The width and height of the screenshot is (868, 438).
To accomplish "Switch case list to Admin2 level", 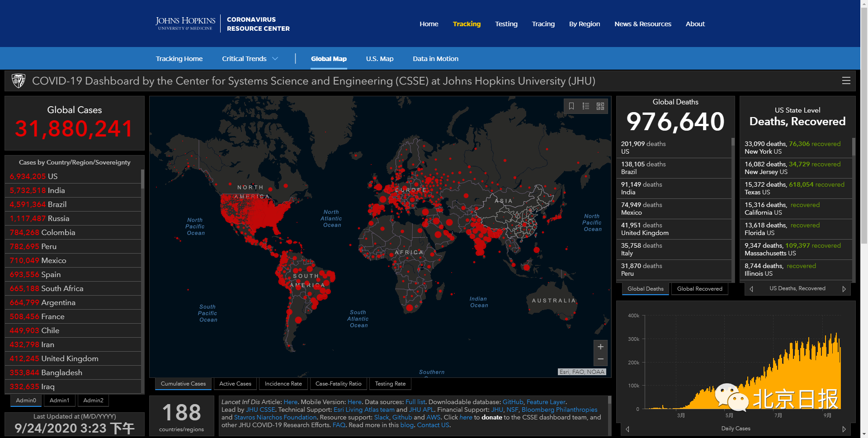I will coord(93,400).
